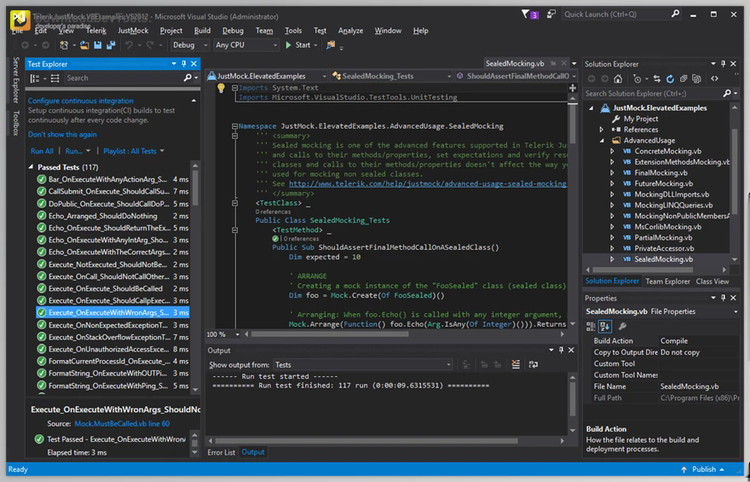
Task: Click Sync with Active Document icon
Action: (657, 78)
